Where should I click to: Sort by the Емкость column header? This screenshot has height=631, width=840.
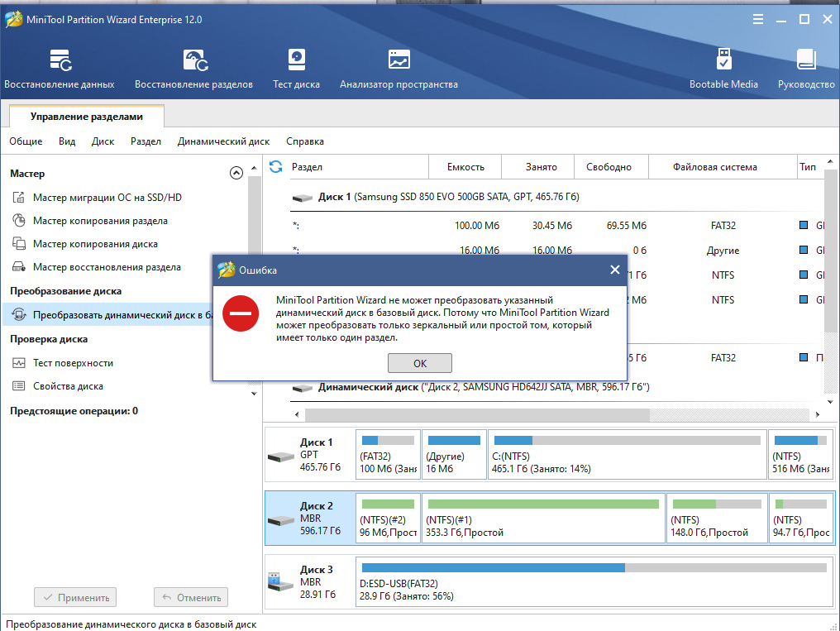(465, 166)
